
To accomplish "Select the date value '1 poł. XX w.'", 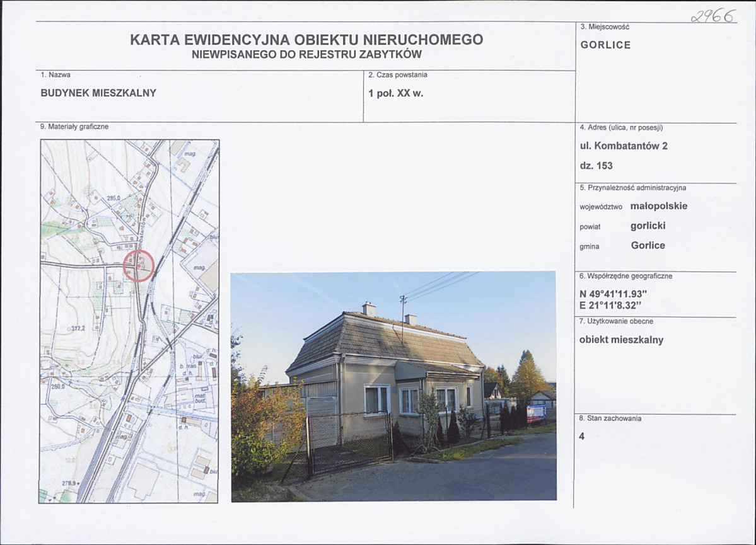I will click(x=395, y=93).
